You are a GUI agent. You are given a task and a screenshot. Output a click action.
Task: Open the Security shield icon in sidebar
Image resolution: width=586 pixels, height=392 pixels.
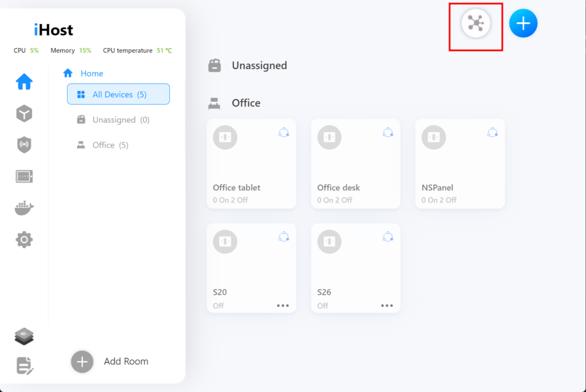pyautogui.click(x=24, y=145)
